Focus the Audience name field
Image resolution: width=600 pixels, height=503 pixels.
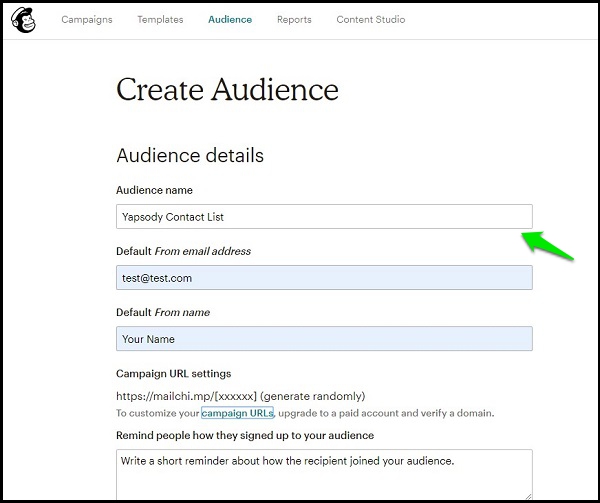(324, 217)
